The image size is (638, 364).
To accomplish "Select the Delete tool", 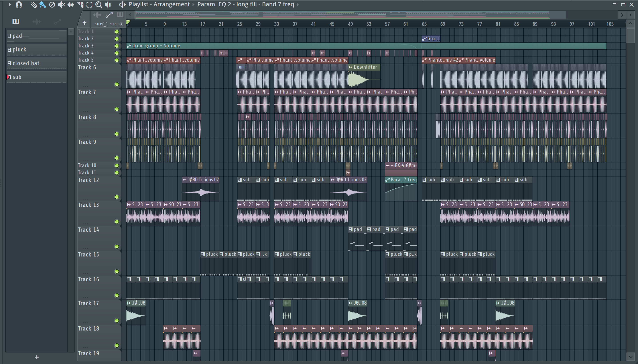I will tap(52, 4).
